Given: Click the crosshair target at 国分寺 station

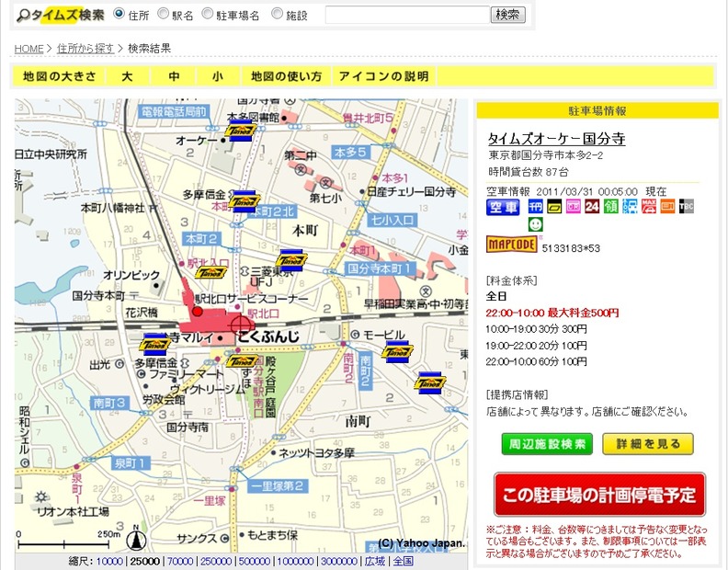Looking at the screenshot, I should tap(242, 325).
